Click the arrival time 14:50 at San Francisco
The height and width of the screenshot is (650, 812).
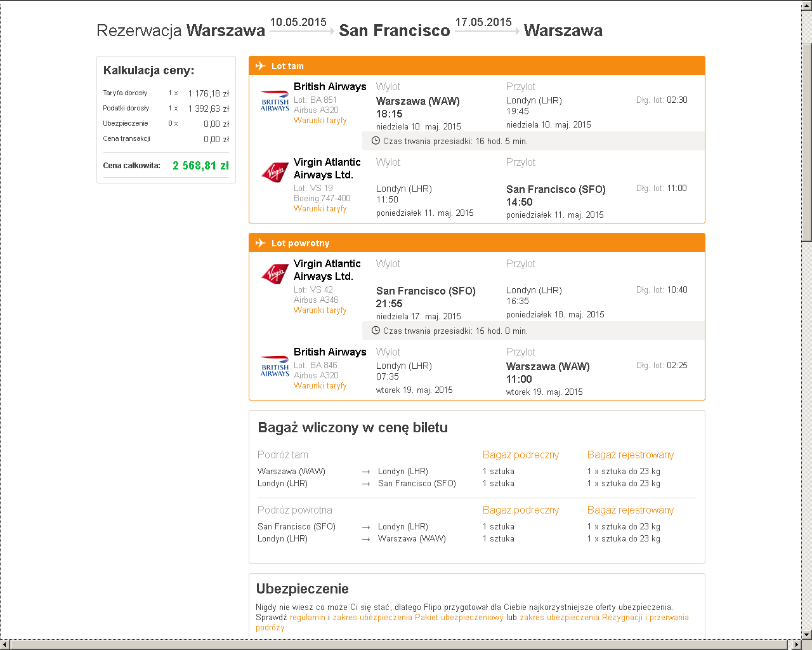tap(519, 202)
